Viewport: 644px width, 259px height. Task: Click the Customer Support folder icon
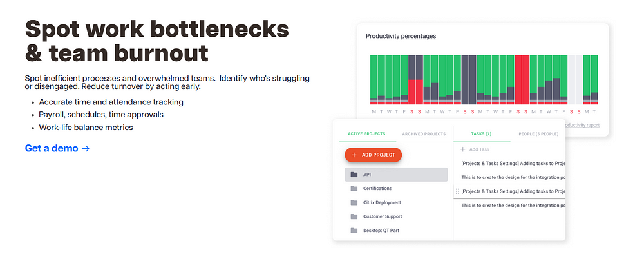pyautogui.click(x=354, y=216)
